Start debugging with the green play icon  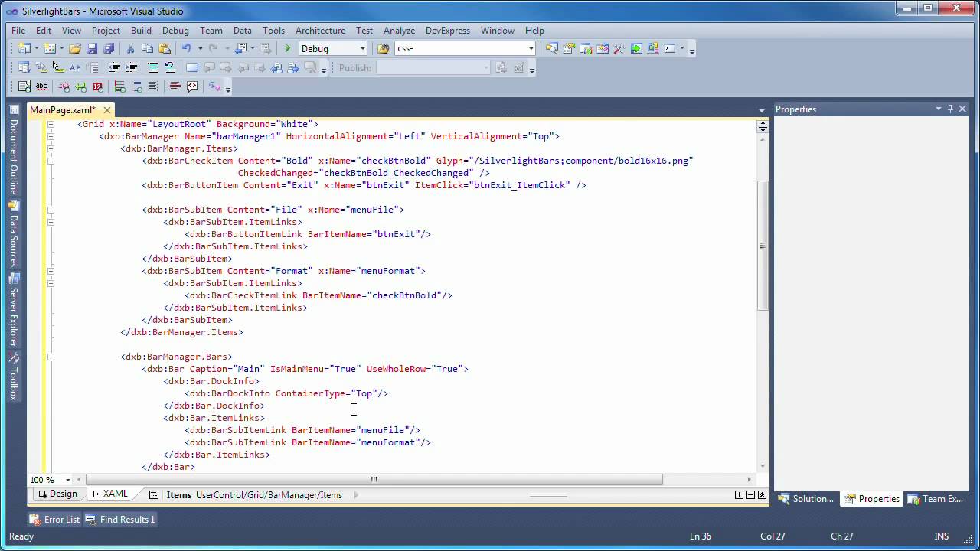pyautogui.click(x=288, y=48)
